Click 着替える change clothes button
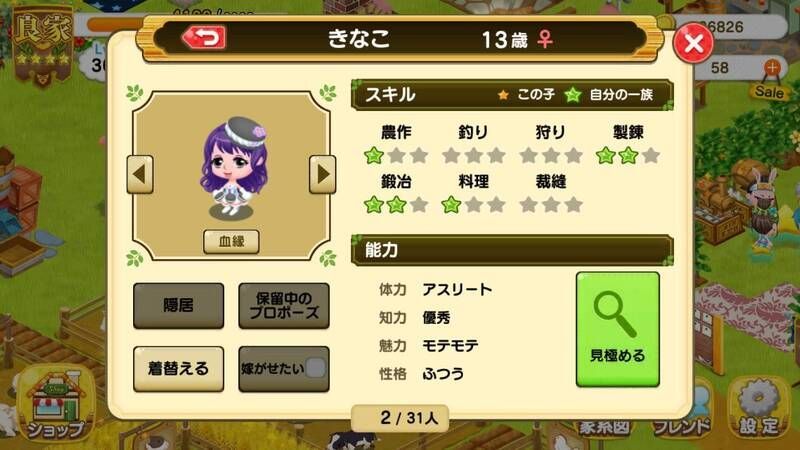This screenshot has width=800, height=450. (179, 369)
